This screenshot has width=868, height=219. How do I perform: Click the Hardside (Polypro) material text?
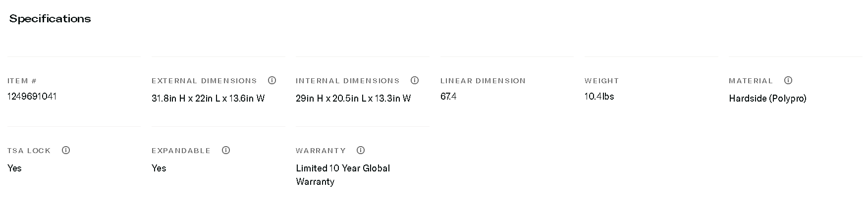(x=767, y=98)
